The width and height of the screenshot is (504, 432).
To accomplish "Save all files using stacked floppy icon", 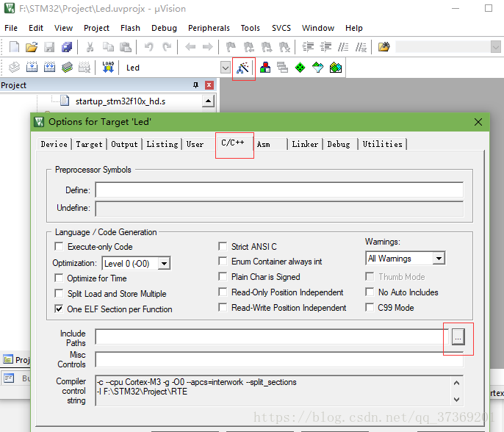I will point(67,47).
